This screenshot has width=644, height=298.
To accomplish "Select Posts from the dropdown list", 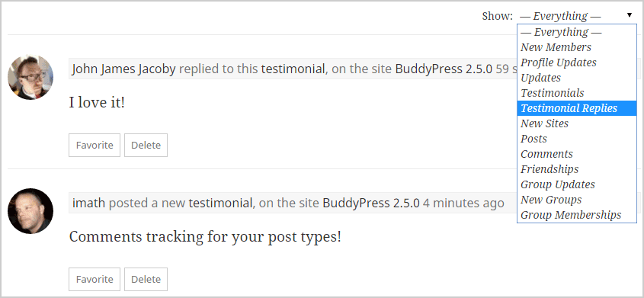I will point(577,139).
